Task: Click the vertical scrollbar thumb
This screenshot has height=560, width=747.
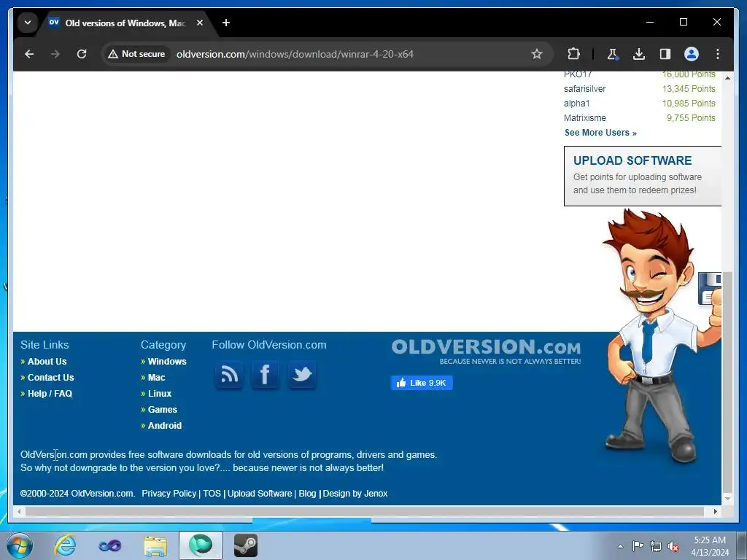Action: tap(727, 382)
